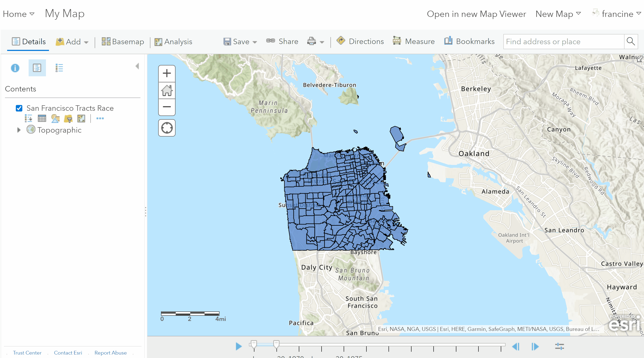Expand the Topographic basemap layer

(19, 130)
